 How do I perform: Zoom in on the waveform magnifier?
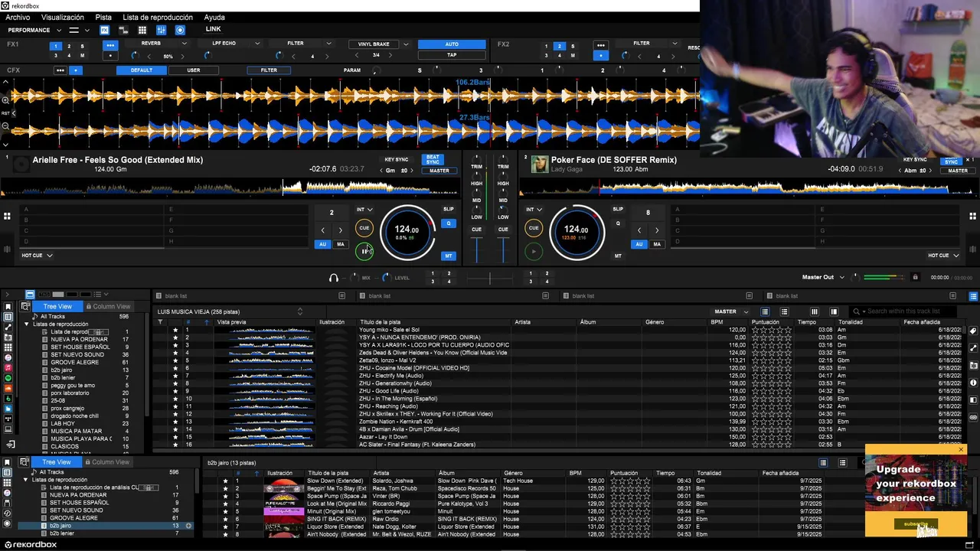click(5, 100)
